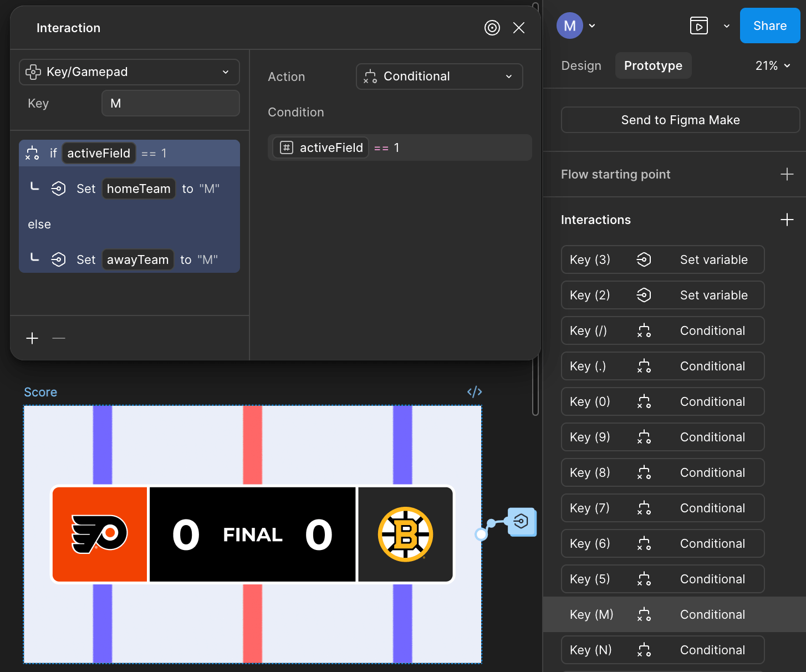The width and height of the screenshot is (806, 672).
Task: Click the Conditional icon in Key (/) row
Action: 644,330
